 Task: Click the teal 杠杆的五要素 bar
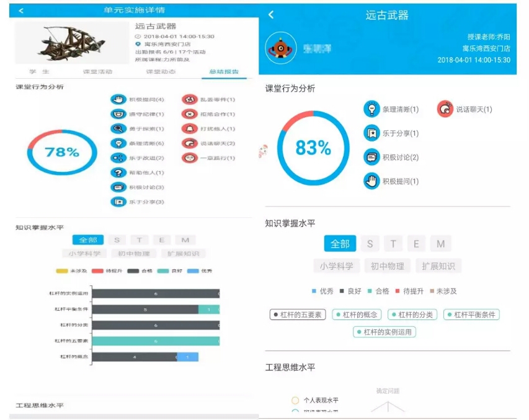156,341
